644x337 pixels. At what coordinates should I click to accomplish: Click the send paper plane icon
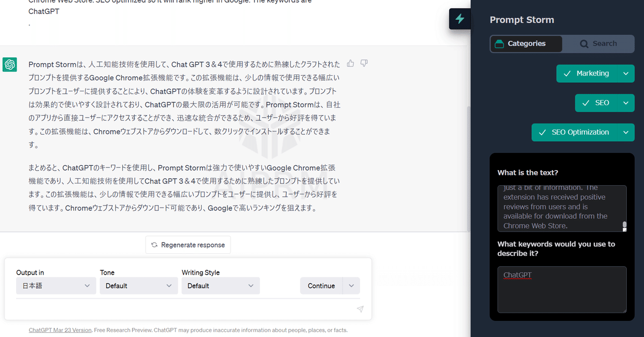pyautogui.click(x=360, y=309)
